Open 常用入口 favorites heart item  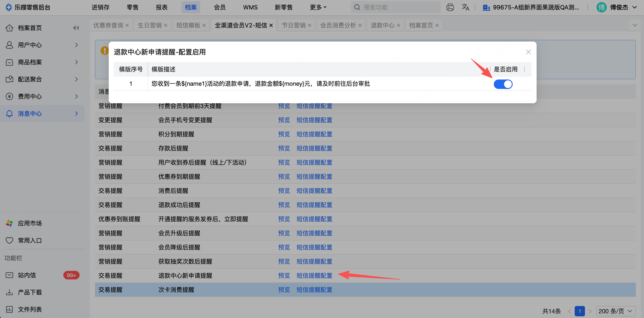(x=30, y=240)
